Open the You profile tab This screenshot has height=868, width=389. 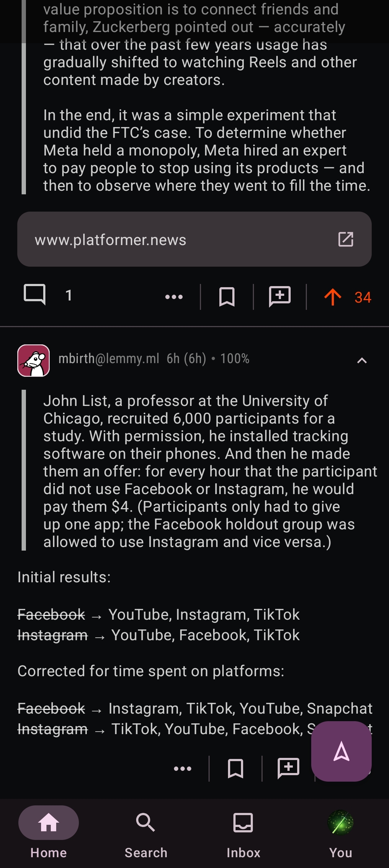(x=340, y=831)
